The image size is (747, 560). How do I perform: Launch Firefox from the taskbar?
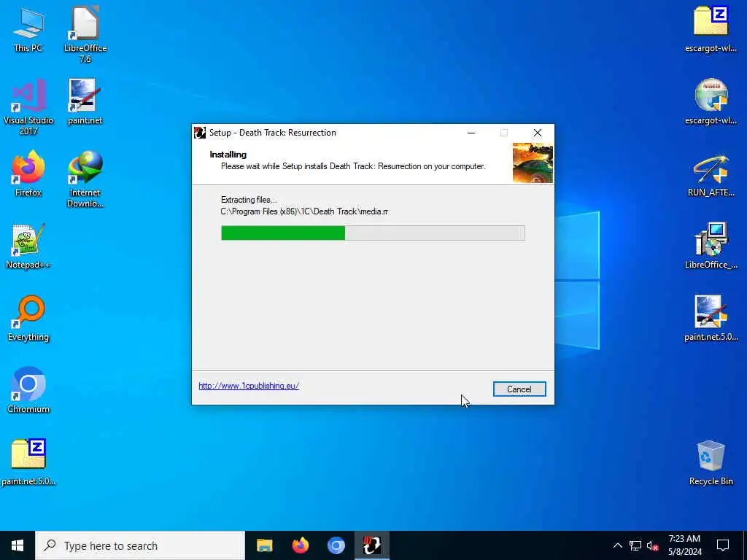tap(300, 545)
